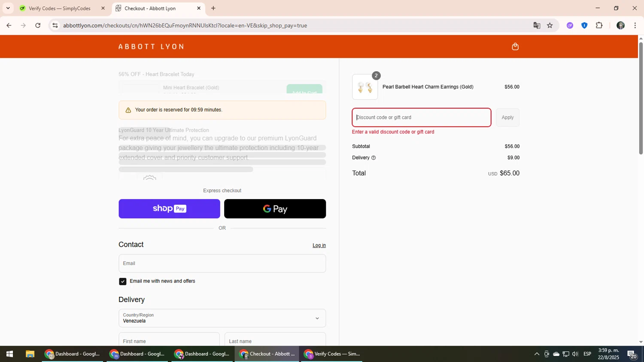Screen dimensions: 644x362
Task: Open the Country/Region dropdown
Action: 222,318
